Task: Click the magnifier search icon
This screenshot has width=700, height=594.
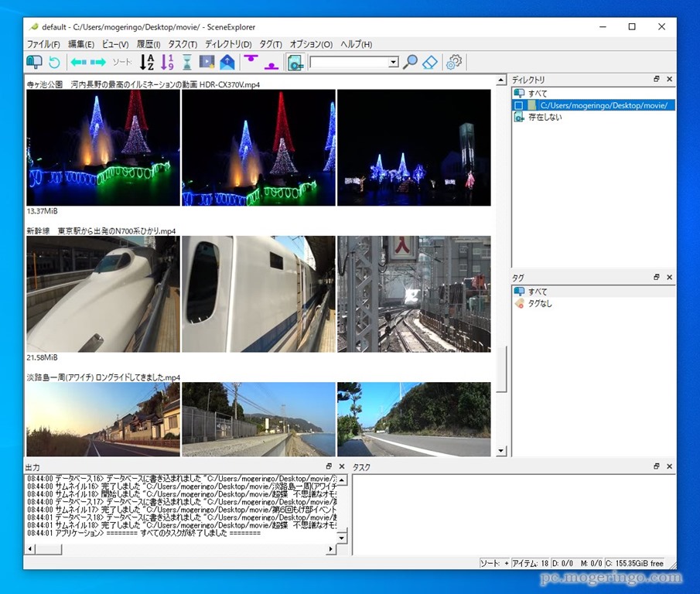Action: tap(410, 62)
